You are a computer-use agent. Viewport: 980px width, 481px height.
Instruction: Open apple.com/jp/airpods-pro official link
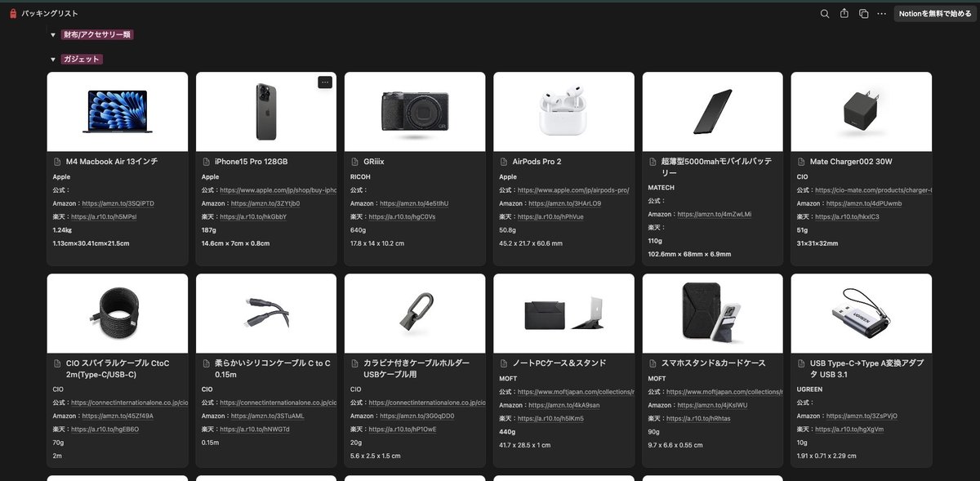pyautogui.click(x=573, y=190)
